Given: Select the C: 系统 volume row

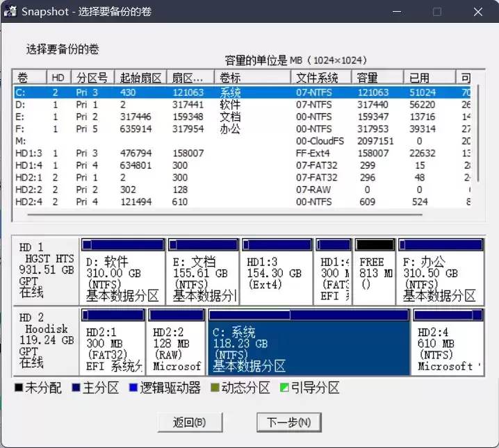Looking at the screenshot, I should pyautogui.click(x=242, y=92).
